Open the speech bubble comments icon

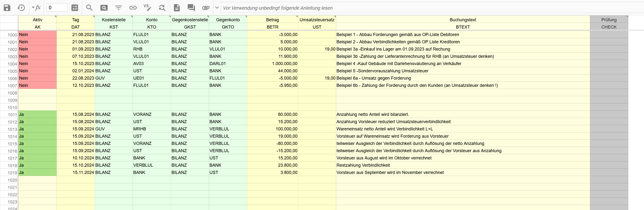coord(191,8)
